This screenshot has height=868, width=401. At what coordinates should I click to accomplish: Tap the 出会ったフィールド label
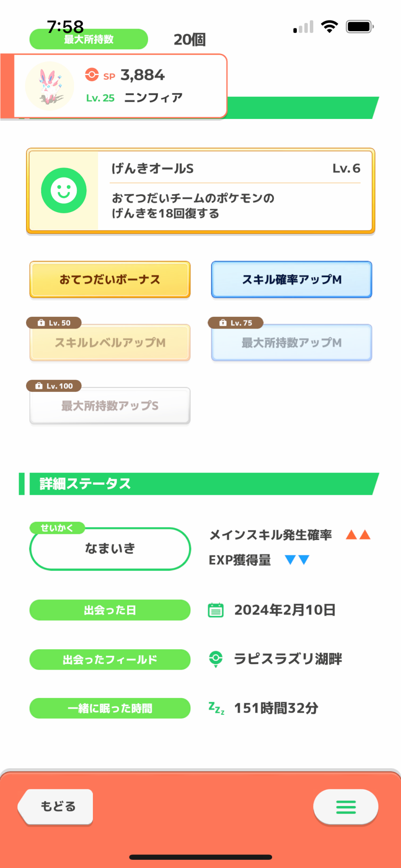110,660
